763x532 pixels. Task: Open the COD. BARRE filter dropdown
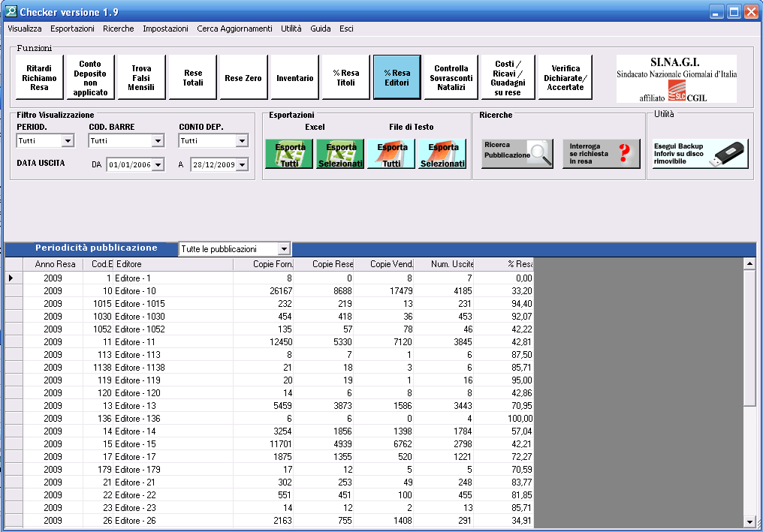click(158, 141)
